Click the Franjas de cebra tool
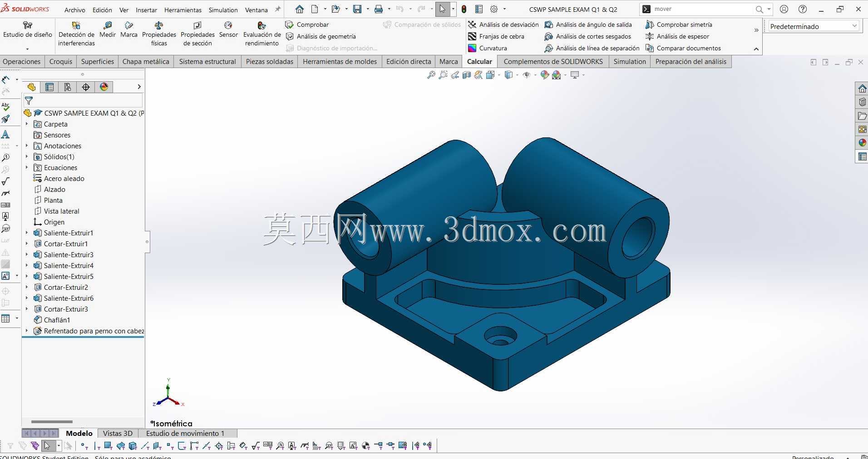This screenshot has width=868, height=459. point(496,36)
